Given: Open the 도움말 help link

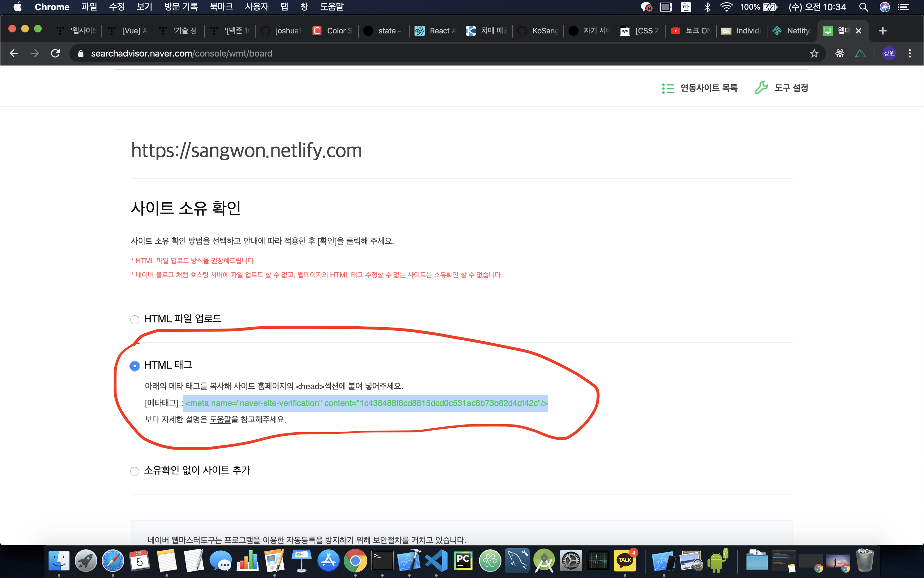Looking at the screenshot, I should [220, 419].
